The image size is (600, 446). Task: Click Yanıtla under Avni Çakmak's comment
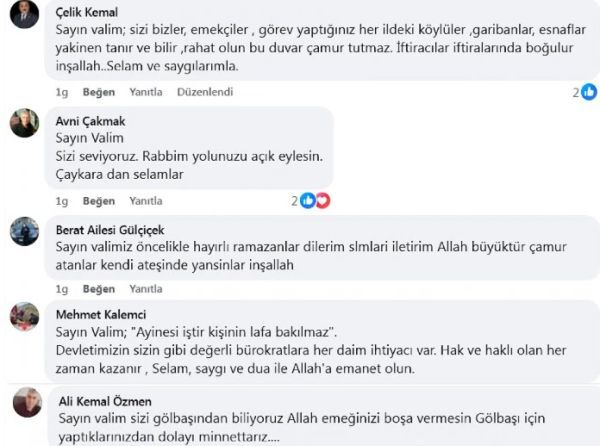click(146, 201)
